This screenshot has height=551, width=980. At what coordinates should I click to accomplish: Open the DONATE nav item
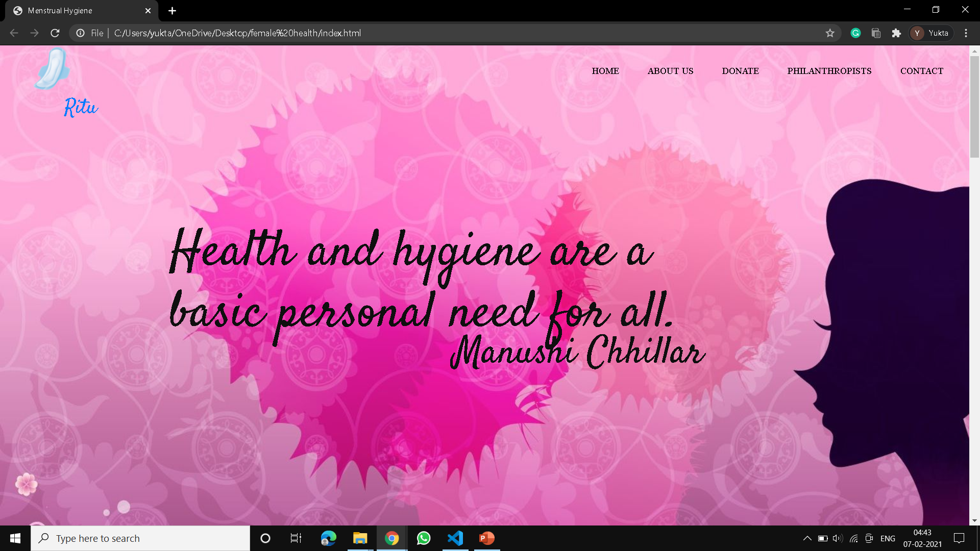(x=740, y=71)
